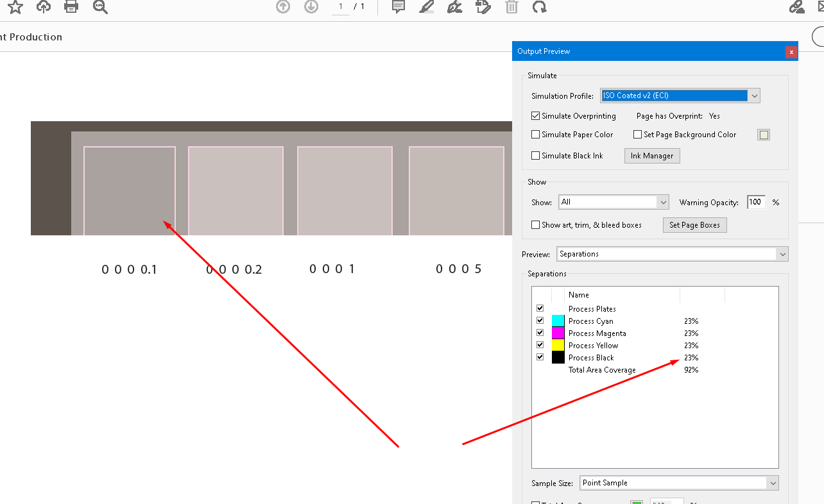This screenshot has height=504, width=824.
Task: Select the Process Black row label
Action: (591, 358)
